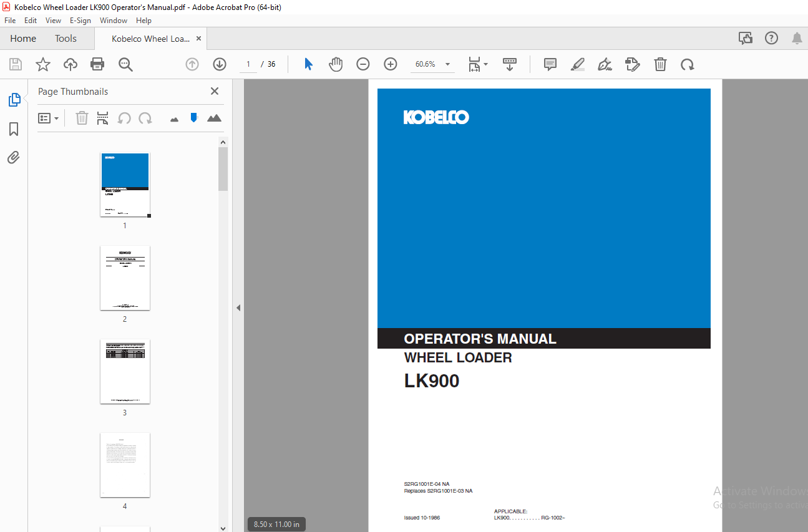808x532 pixels.
Task: Open the Edit PDF tool
Action: point(633,64)
